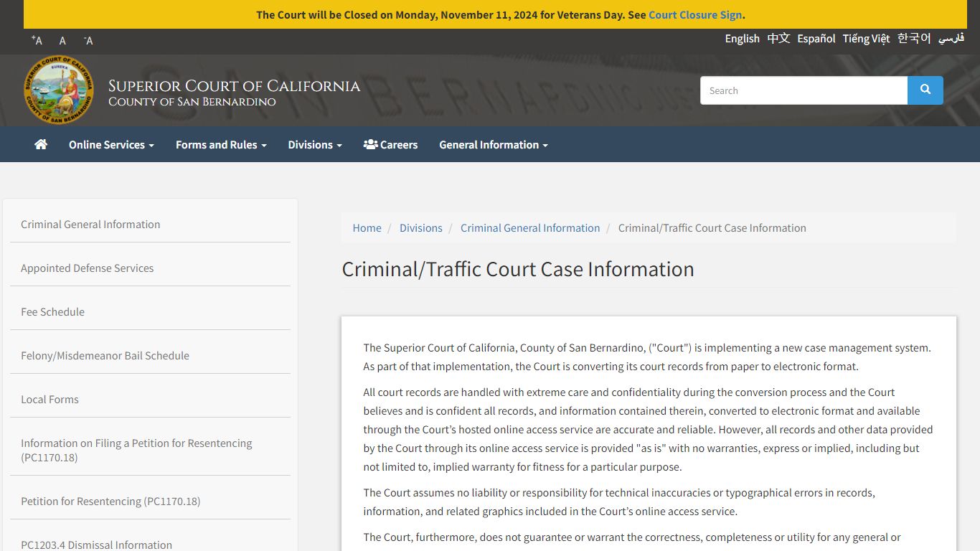The width and height of the screenshot is (980, 551).
Task: Click into the Search input field
Action: coord(804,90)
